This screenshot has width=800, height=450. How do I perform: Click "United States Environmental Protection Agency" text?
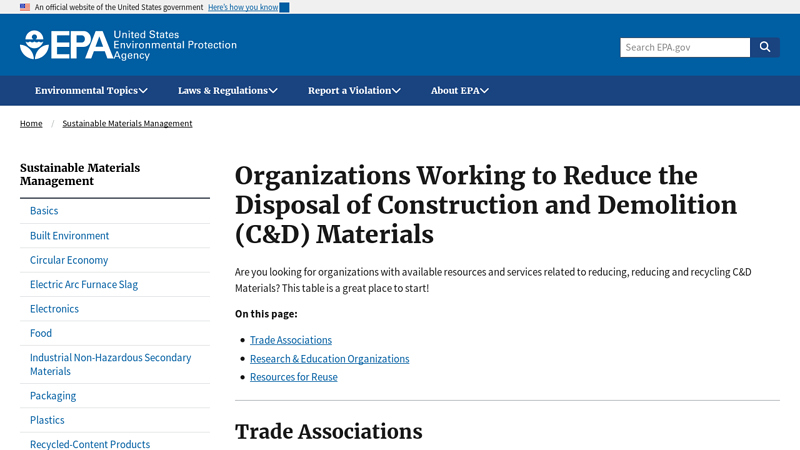tap(175, 45)
